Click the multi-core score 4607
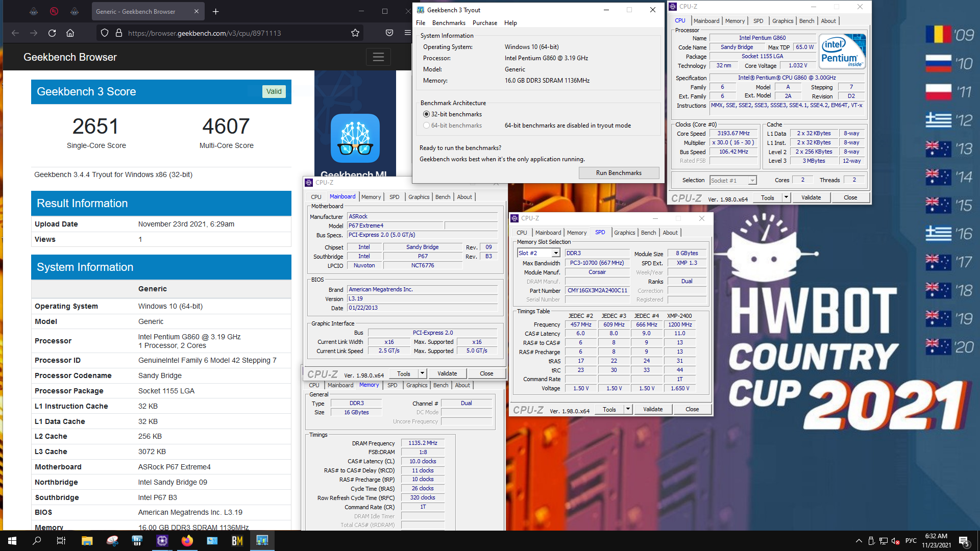Image resolution: width=980 pixels, height=551 pixels. point(226,127)
